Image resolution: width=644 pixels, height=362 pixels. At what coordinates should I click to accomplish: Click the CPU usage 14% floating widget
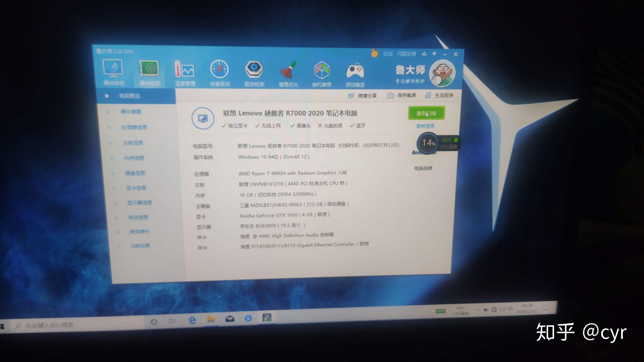[x=428, y=143]
